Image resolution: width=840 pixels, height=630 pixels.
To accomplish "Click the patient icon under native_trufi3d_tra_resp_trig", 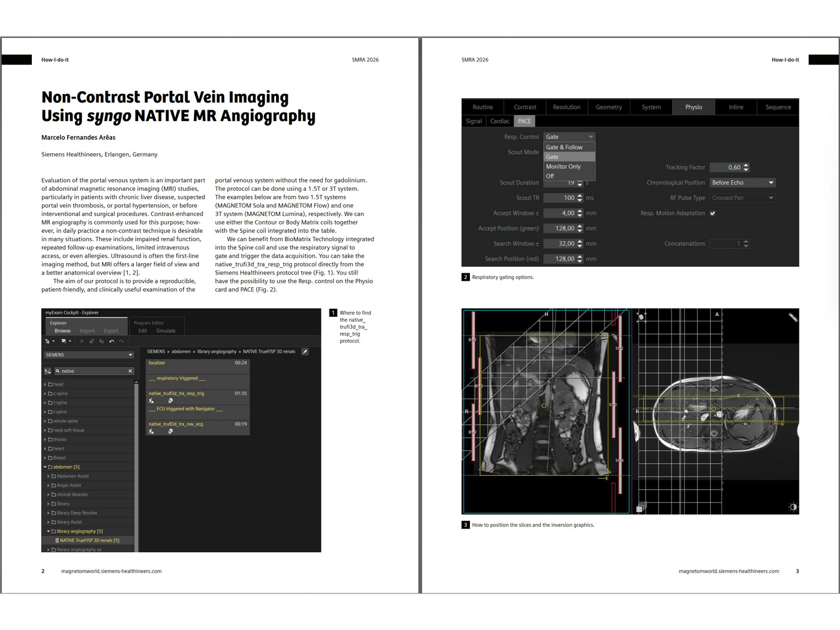I will [x=151, y=400].
